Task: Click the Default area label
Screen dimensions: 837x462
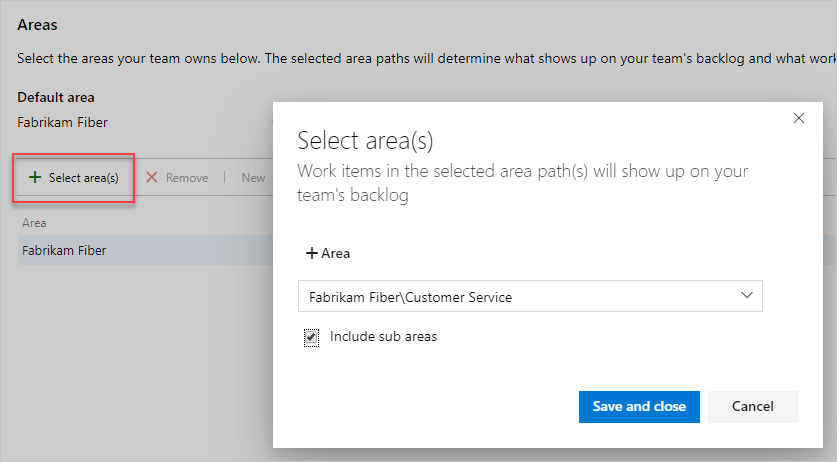Action: coord(55,98)
